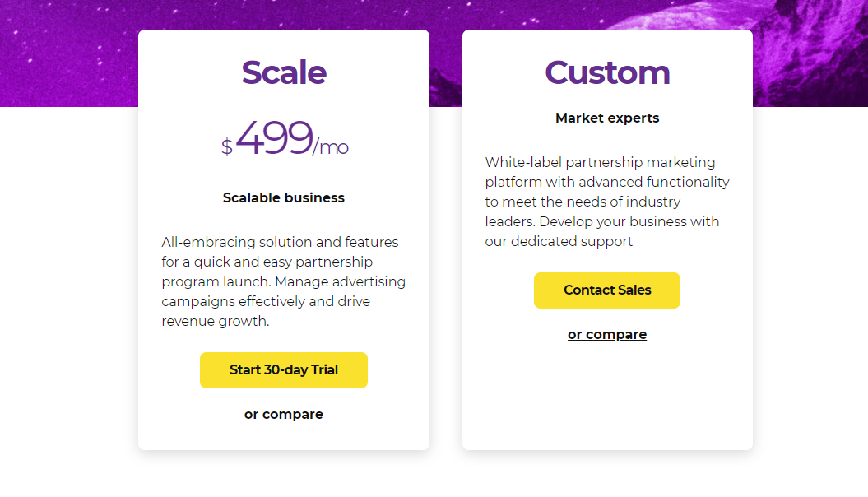The width and height of the screenshot is (868, 497).
Task: Click the Scalable business subtitle
Action: click(283, 197)
